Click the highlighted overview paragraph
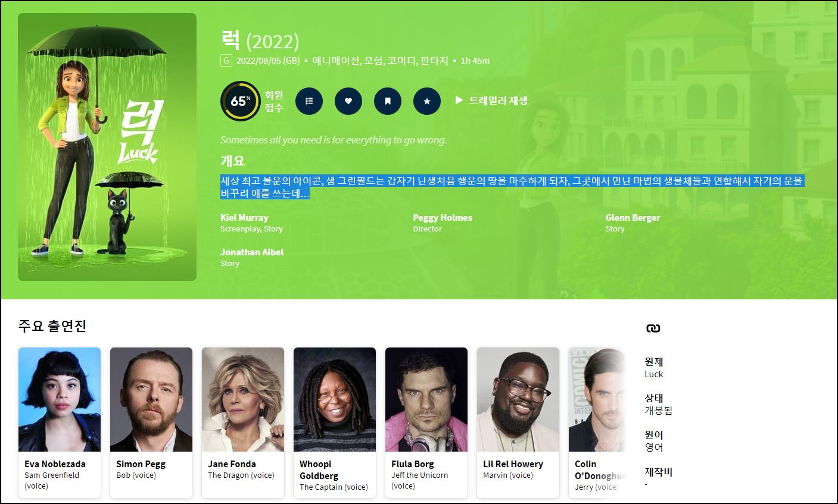Viewport: 838px width, 504px height. coord(512,187)
